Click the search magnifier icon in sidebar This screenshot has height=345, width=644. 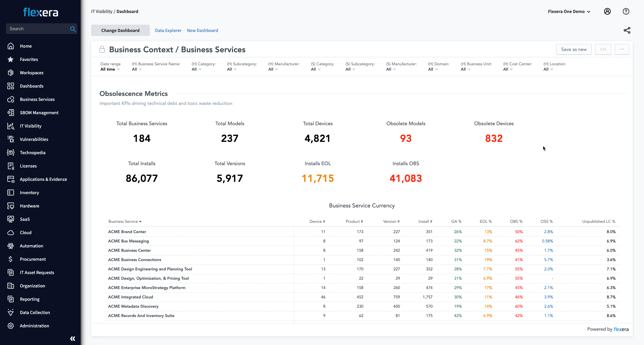pyautogui.click(x=73, y=29)
